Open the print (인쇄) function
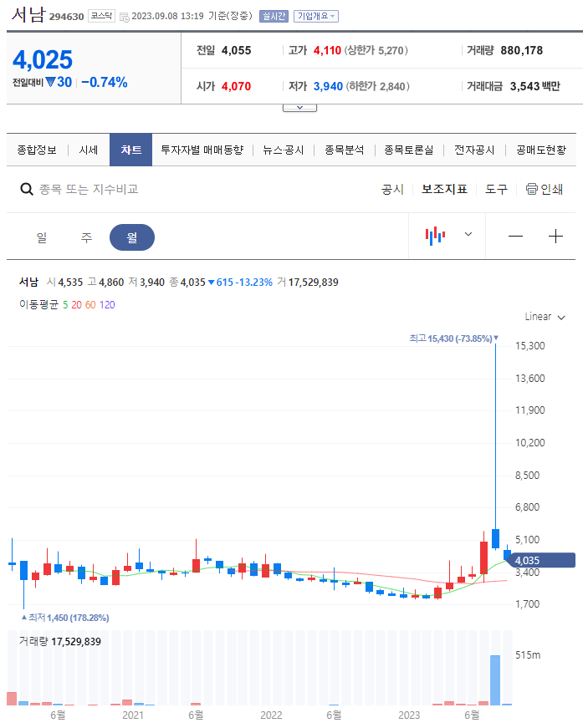Image resolution: width=583 pixels, height=728 pixels. click(x=545, y=189)
